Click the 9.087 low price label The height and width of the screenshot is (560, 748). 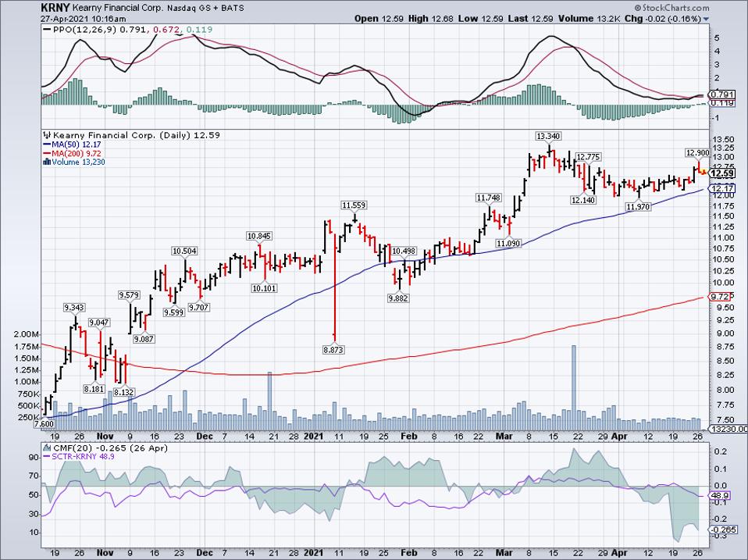pyautogui.click(x=144, y=339)
